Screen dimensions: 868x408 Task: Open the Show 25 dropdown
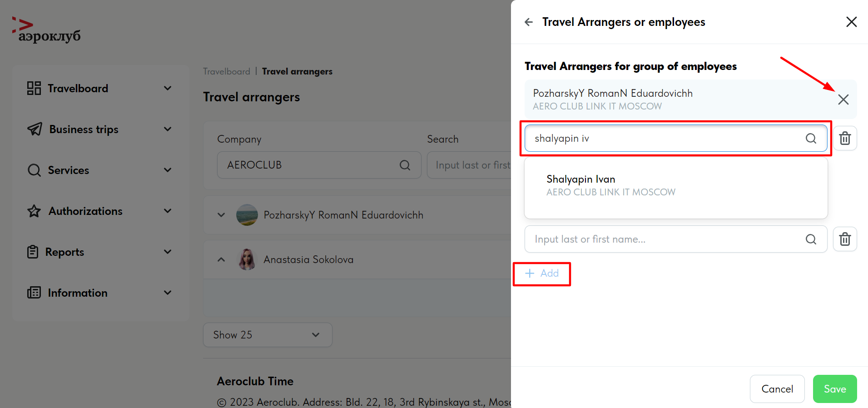click(267, 335)
